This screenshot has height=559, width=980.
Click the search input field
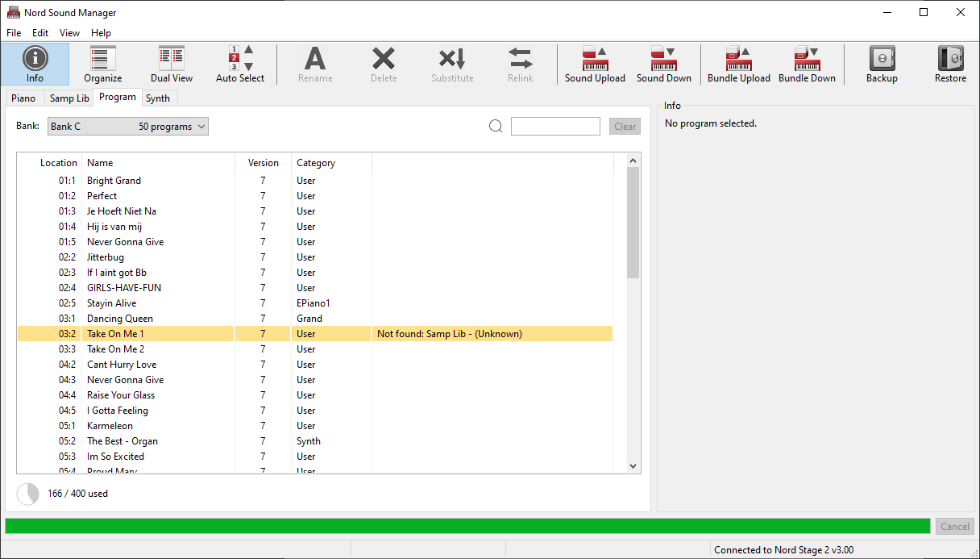point(555,126)
